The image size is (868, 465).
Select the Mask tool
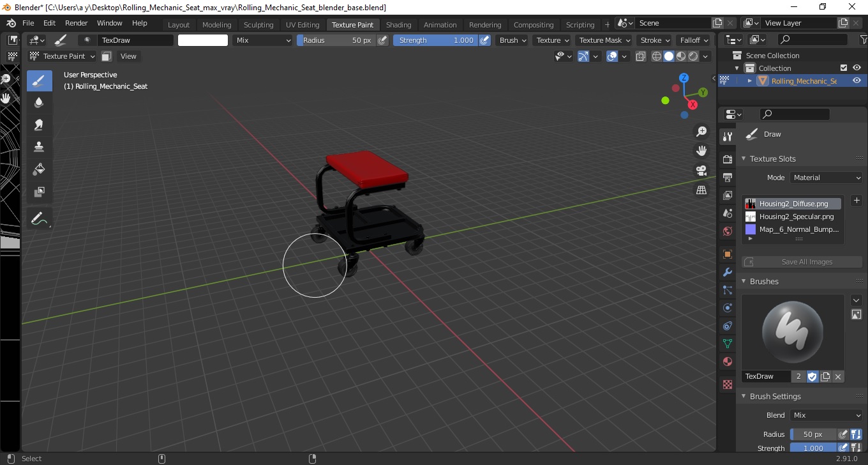pos(39,192)
